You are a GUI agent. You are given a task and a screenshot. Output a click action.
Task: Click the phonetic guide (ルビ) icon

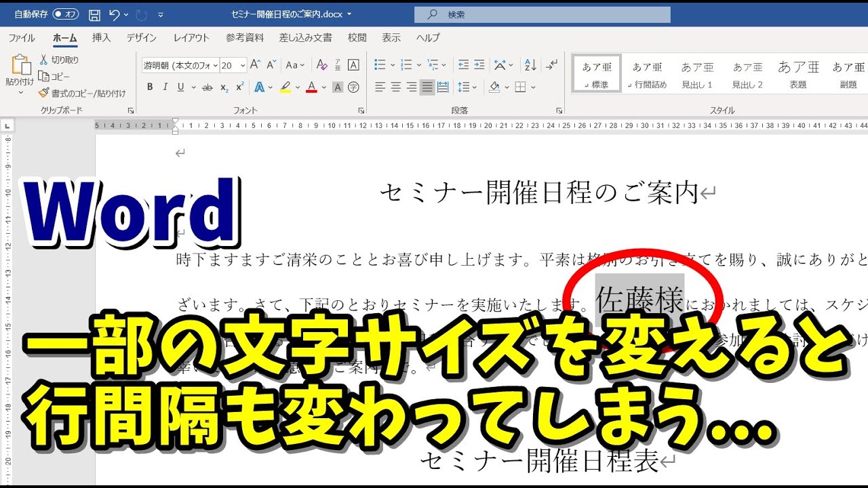(x=338, y=65)
